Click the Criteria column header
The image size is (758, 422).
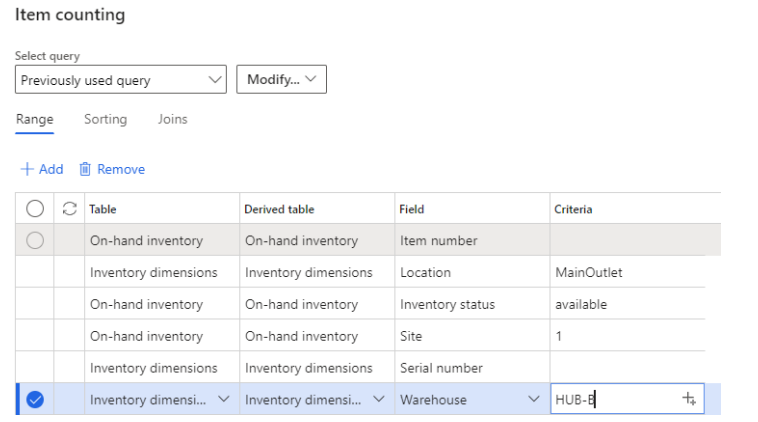(573, 209)
